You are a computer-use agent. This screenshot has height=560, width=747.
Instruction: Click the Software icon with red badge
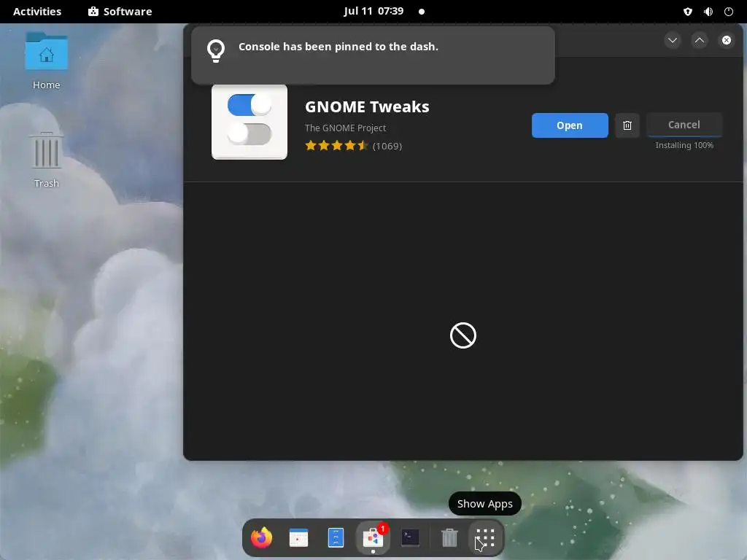[x=373, y=537]
